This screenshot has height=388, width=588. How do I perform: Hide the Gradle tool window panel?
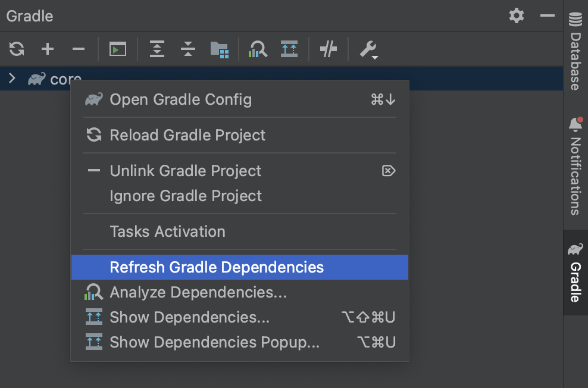coord(547,15)
